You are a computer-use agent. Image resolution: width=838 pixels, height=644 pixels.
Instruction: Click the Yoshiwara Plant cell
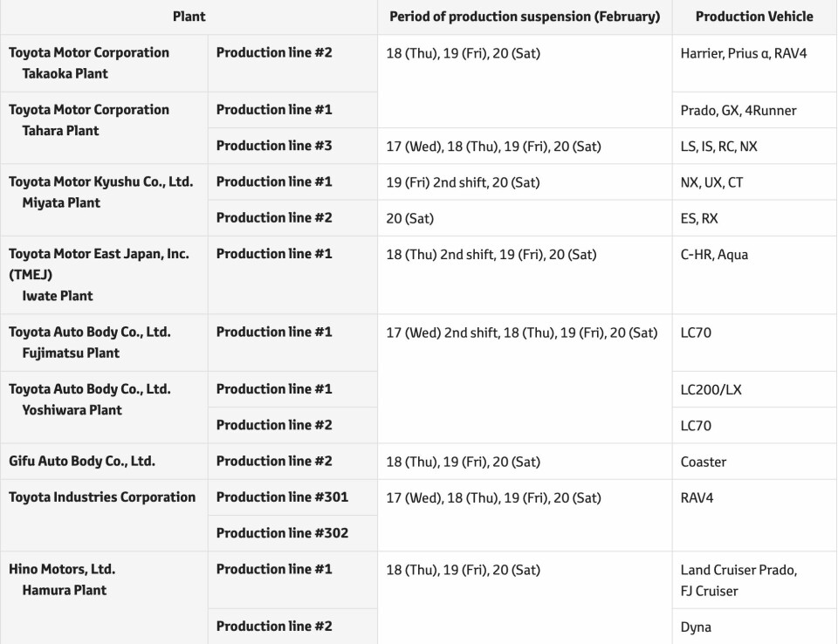(x=90, y=399)
